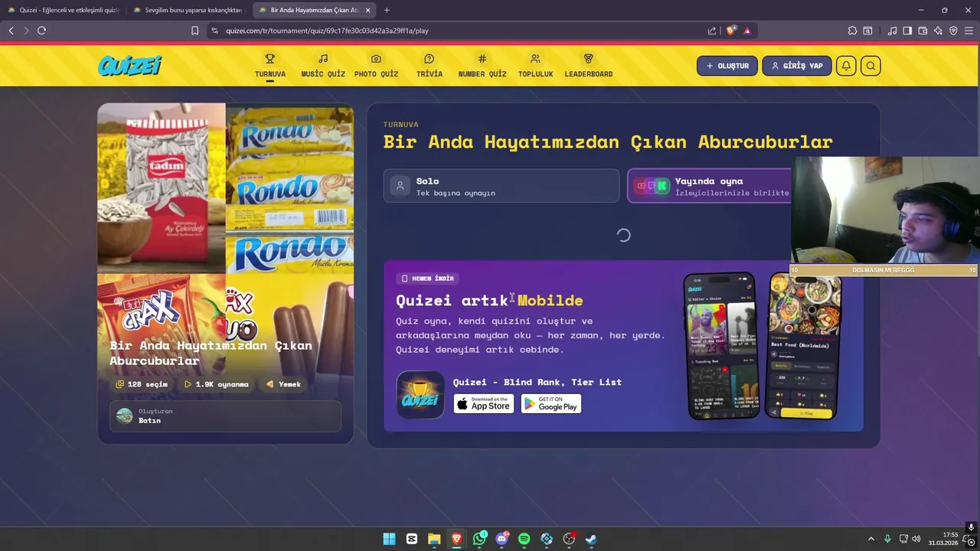The image size is (980, 551).
Task: Open WhatsApp from taskbar
Action: tap(479, 539)
